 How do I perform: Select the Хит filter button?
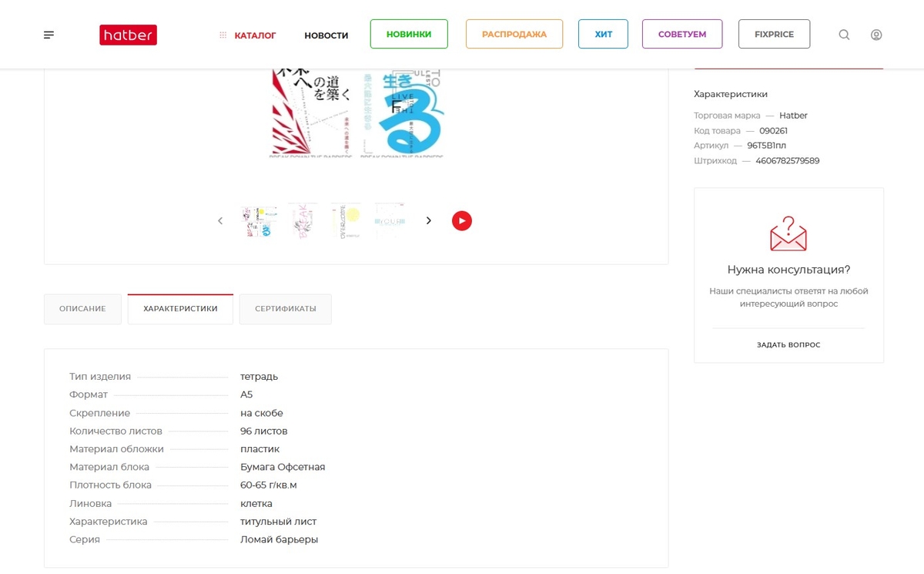pos(603,34)
